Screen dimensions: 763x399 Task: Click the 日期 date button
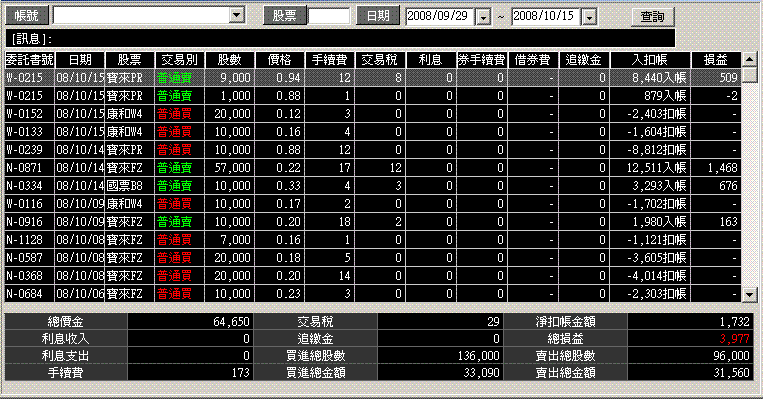(378, 16)
